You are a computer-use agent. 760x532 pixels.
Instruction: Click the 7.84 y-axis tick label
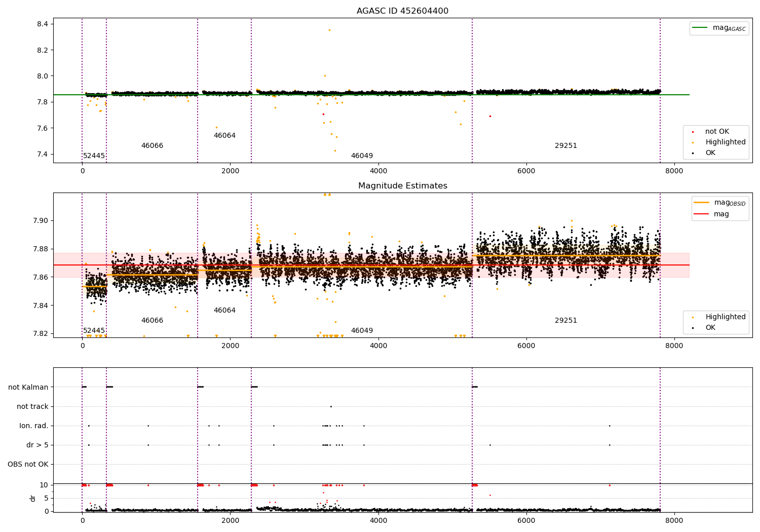point(41,306)
